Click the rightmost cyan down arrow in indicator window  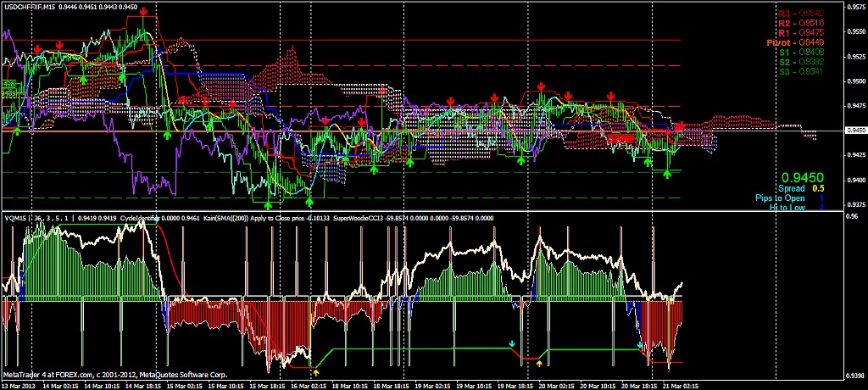[x=640, y=345]
